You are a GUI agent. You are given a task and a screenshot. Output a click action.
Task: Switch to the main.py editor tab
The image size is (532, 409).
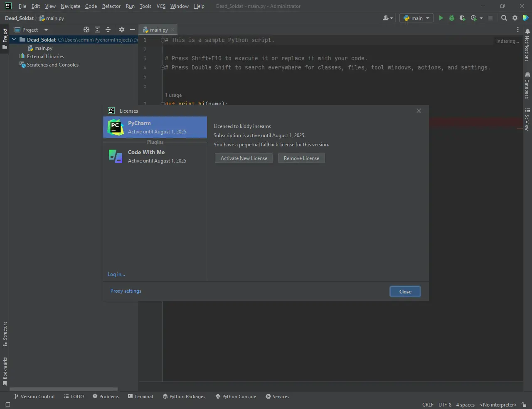pos(158,30)
